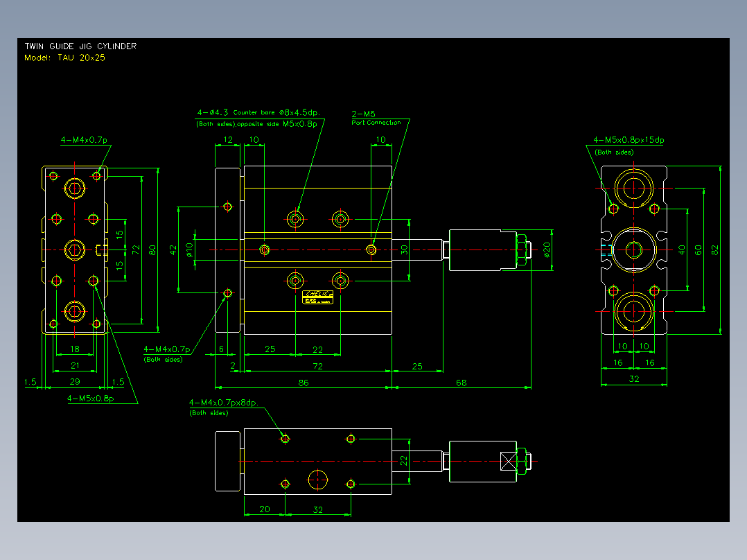The image size is (747, 560).
Task: Click the 'ø20' diameter dimension
Action: pyautogui.click(x=547, y=250)
